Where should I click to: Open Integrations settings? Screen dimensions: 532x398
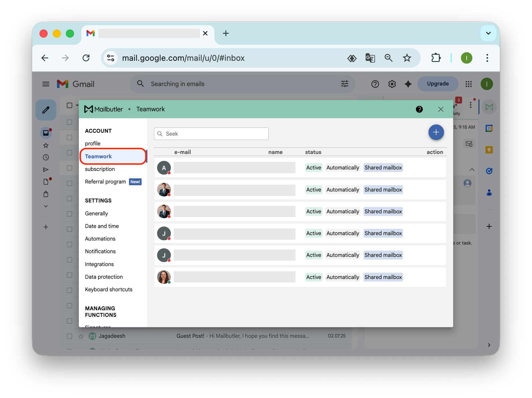click(99, 264)
